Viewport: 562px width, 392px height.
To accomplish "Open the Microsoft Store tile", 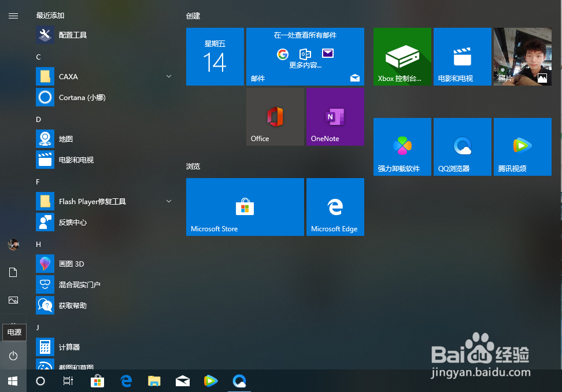I will click(245, 207).
